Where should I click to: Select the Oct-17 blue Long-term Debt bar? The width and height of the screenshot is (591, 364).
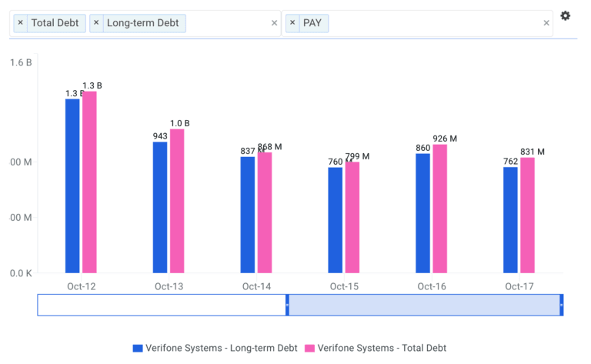[x=510, y=219]
